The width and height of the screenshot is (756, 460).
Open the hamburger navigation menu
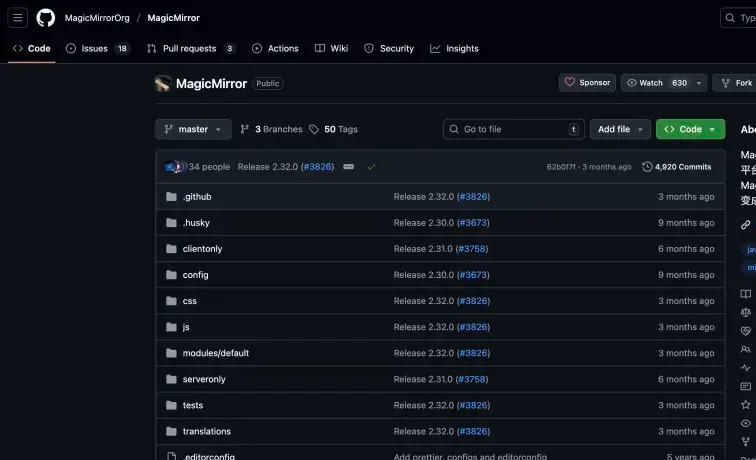(x=18, y=18)
